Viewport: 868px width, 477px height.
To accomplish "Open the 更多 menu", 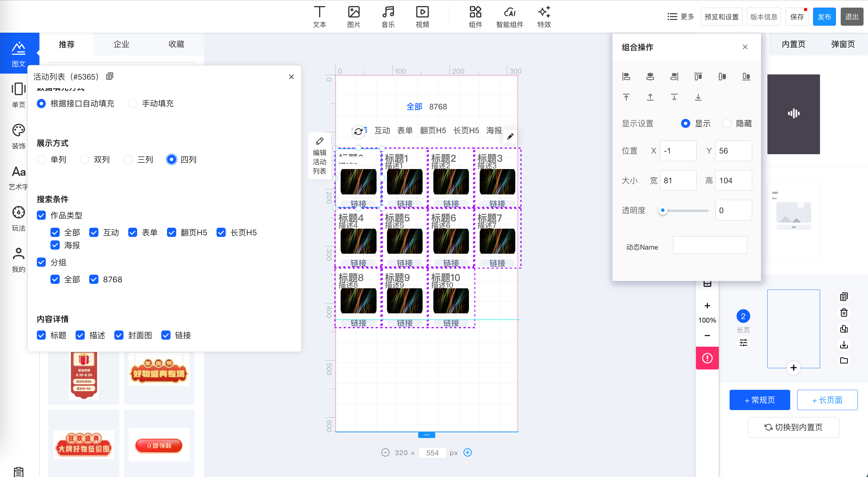I will point(680,17).
